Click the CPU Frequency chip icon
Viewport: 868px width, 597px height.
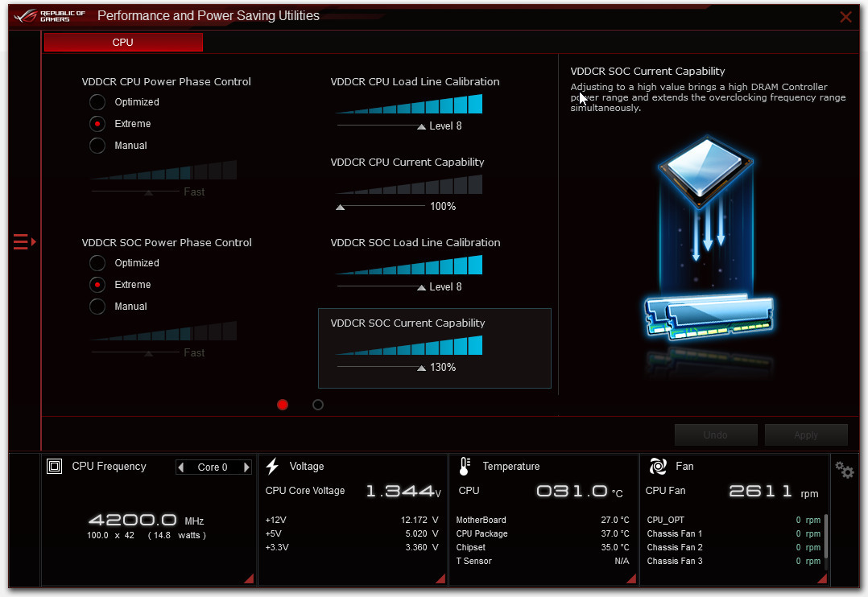point(54,467)
